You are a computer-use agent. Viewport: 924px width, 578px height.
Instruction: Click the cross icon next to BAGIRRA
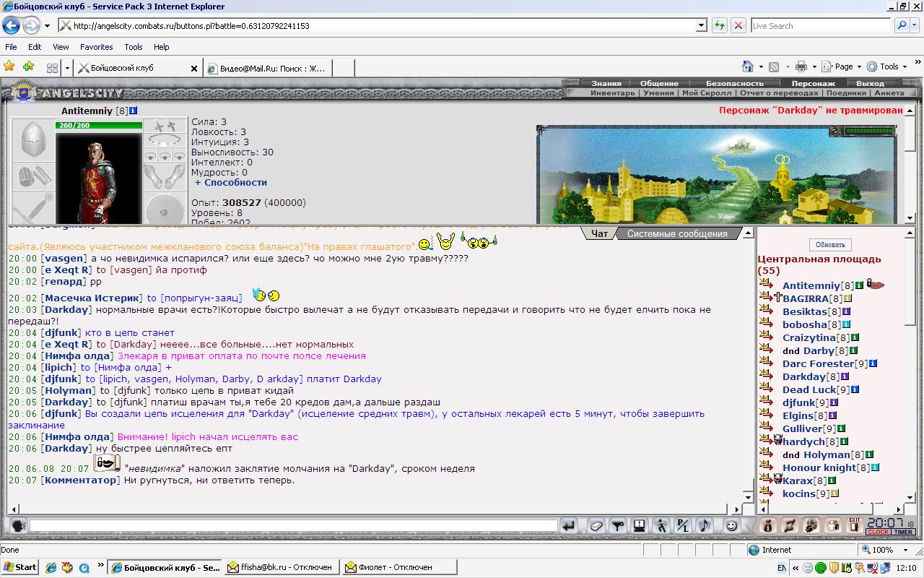coord(778,298)
